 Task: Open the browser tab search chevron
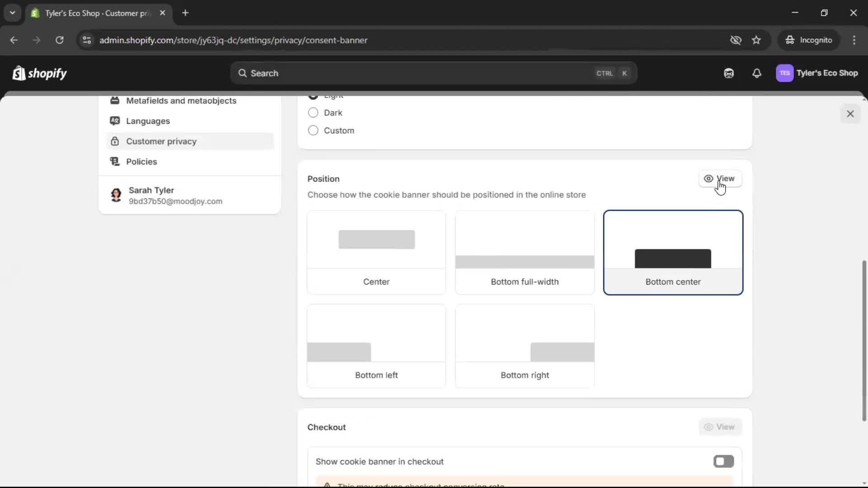coord(12,13)
